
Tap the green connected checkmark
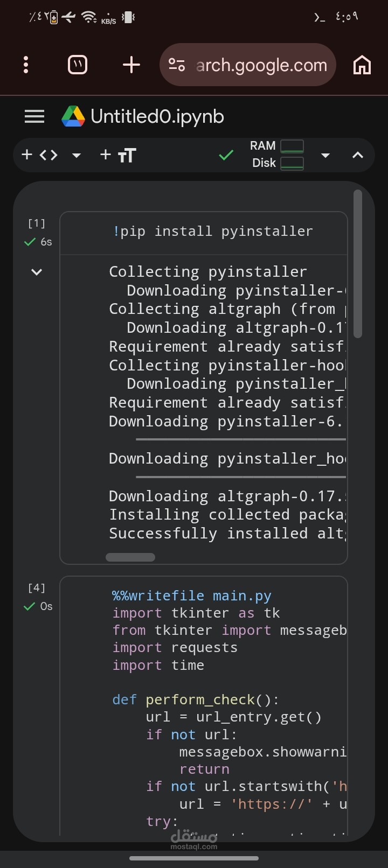[x=226, y=155]
